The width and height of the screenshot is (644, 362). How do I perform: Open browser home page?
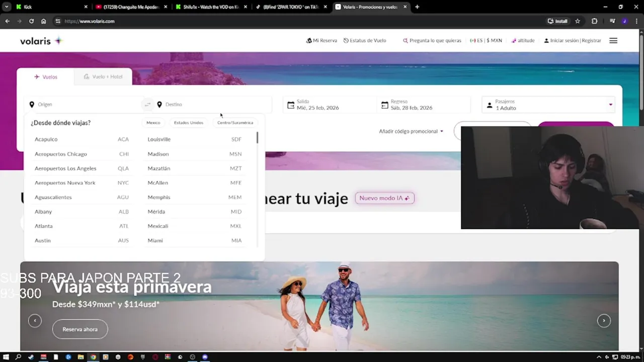44,21
